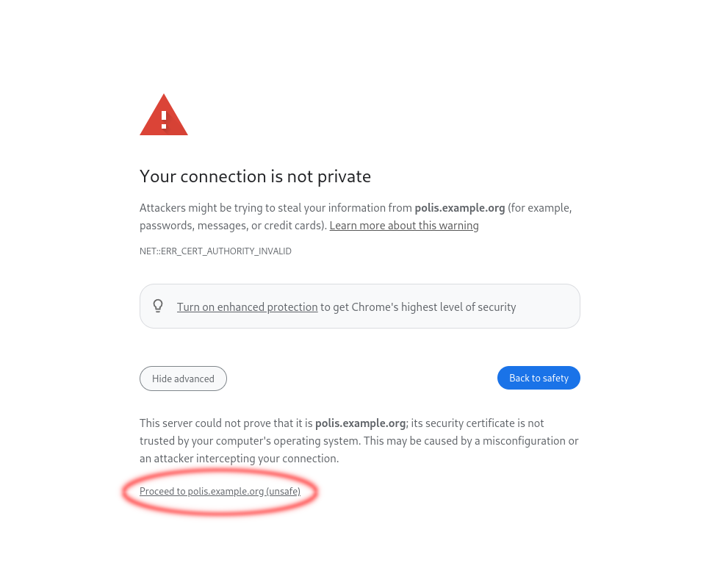Click the second bold polis.example.org mention
720x588 pixels.
coord(360,423)
